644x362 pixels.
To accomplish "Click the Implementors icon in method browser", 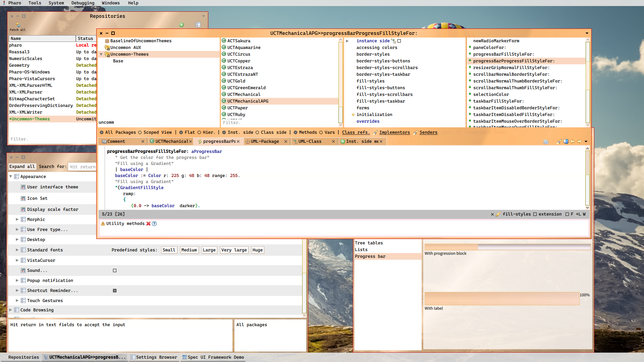I will (x=376, y=132).
